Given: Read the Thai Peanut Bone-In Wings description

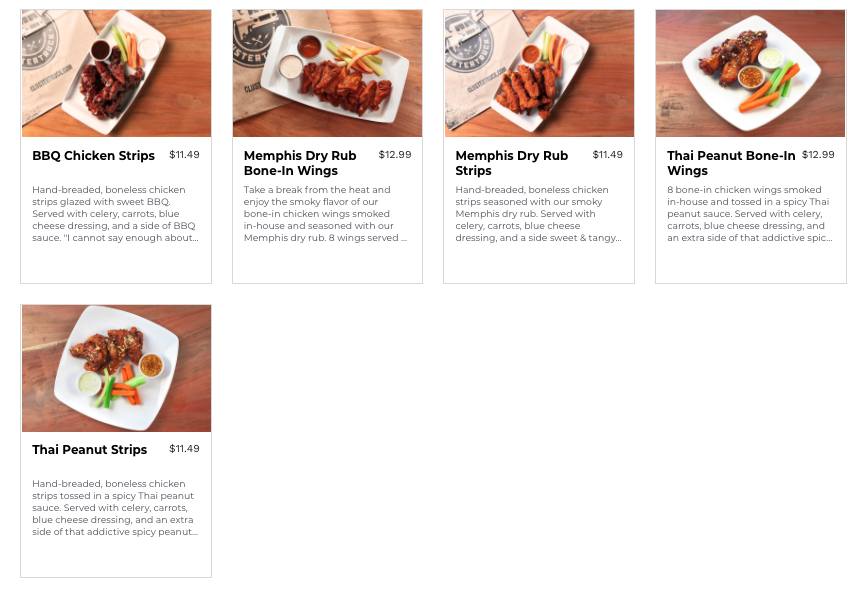Looking at the screenshot, I should click(750, 214).
